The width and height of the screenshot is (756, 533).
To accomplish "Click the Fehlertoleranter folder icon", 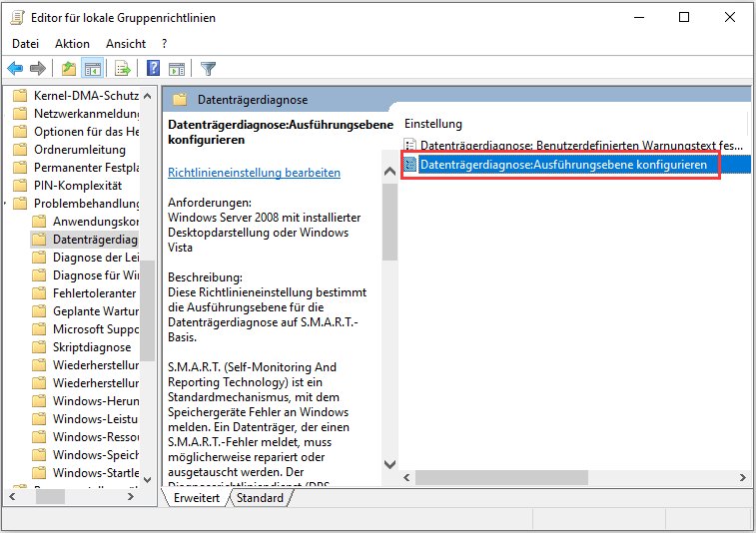I will click(39, 293).
